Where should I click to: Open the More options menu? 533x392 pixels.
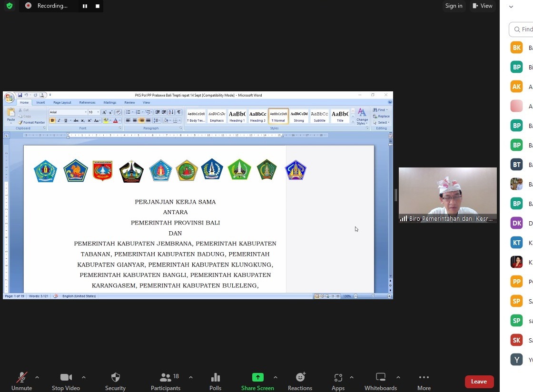pyautogui.click(x=424, y=381)
